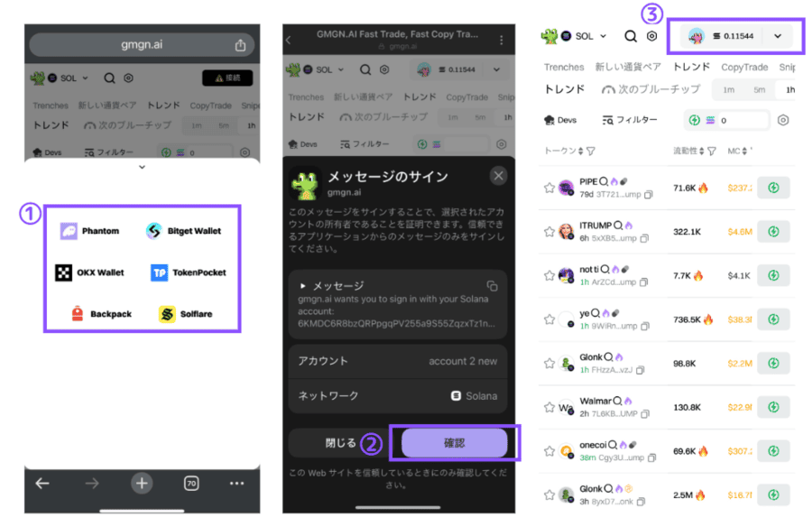Viewport: 812px width, 517px height.
Task: Favorite PIPE with star
Action: tap(549, 188)
